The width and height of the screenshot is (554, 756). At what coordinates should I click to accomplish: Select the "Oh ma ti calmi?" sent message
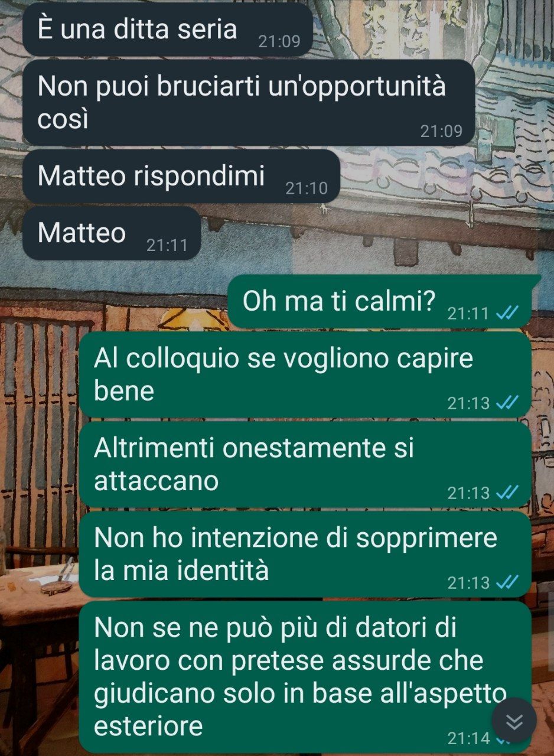(x=383, y=302)
